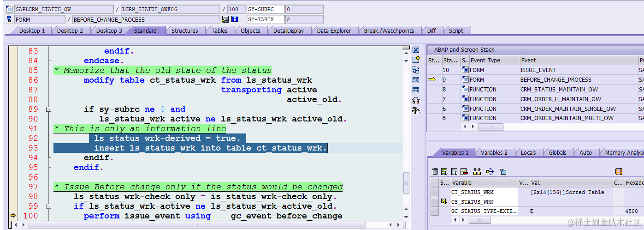Screen dimensions: 644x230
Task: Click the change icon beside CS_STATUS_WRK
Action: coord(444,202)
